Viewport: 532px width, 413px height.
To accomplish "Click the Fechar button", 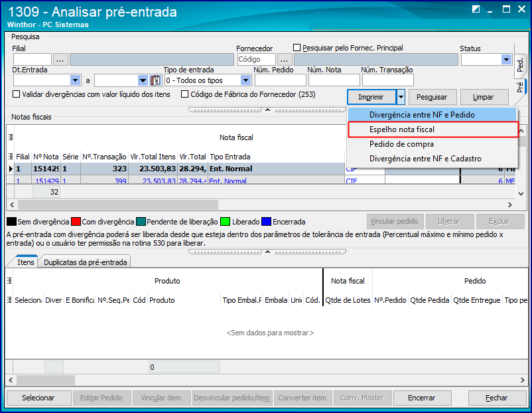I will click(x=497, y=398).
